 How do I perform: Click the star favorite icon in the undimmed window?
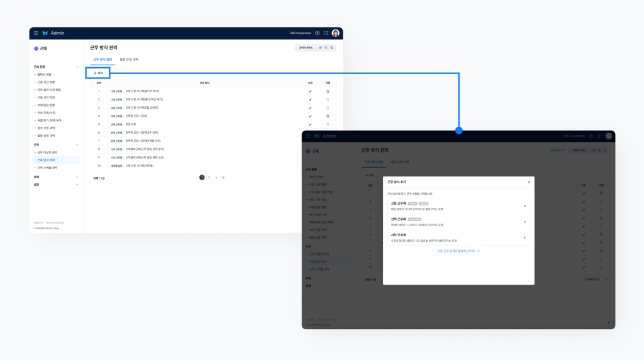(320, 48)
